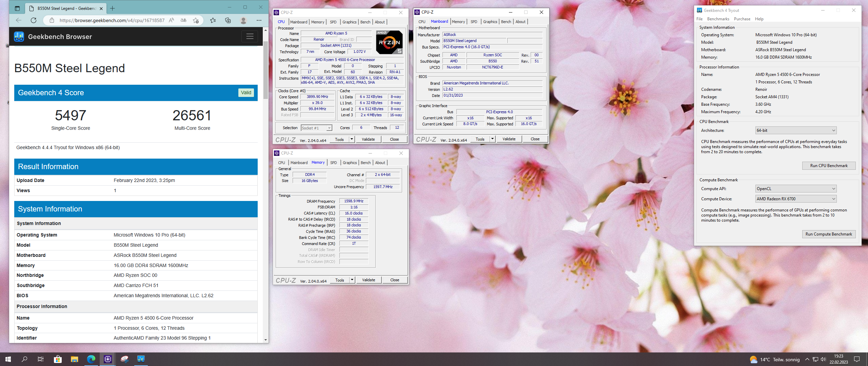
Task: Open the notification center icon
Action: pyautogui.click(x=857, y=359)
